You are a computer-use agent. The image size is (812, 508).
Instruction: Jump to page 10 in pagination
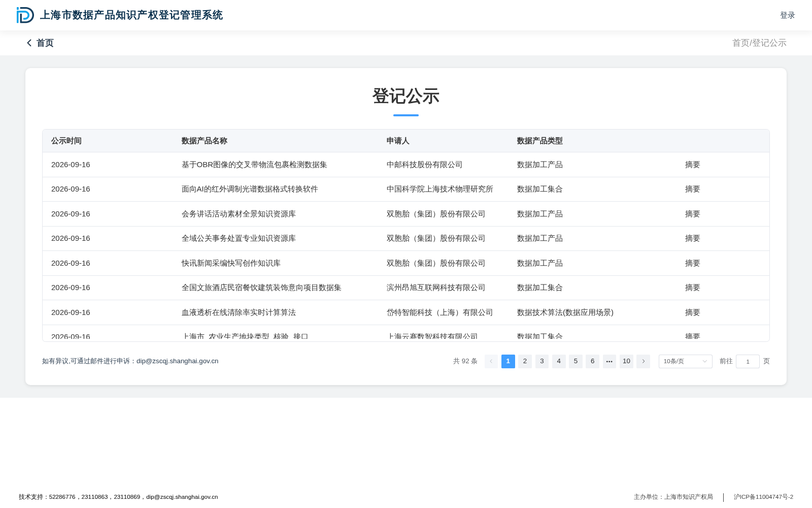point(626,361)
